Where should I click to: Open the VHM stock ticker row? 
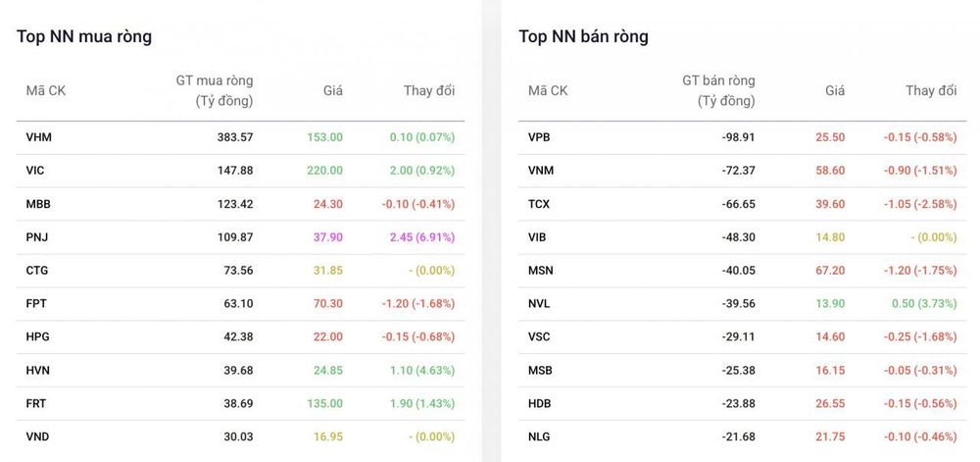241,137
